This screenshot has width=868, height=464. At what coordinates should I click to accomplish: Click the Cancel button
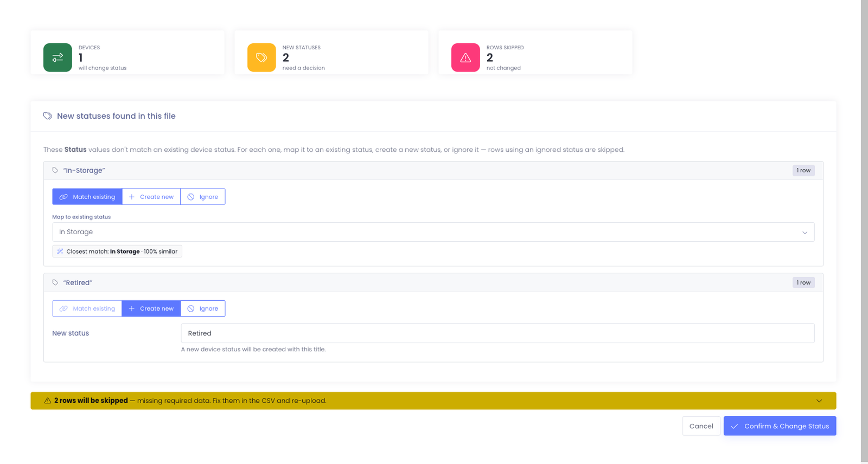pos(701,426)
